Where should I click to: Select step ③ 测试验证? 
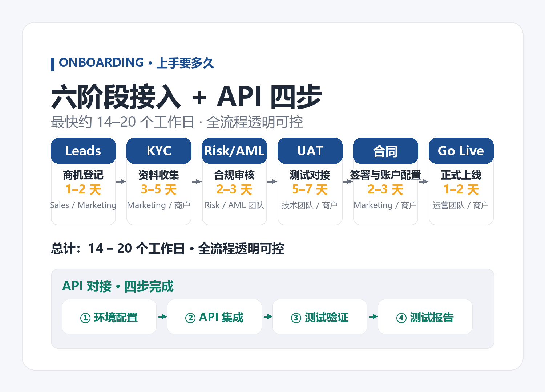coord(320,317)
